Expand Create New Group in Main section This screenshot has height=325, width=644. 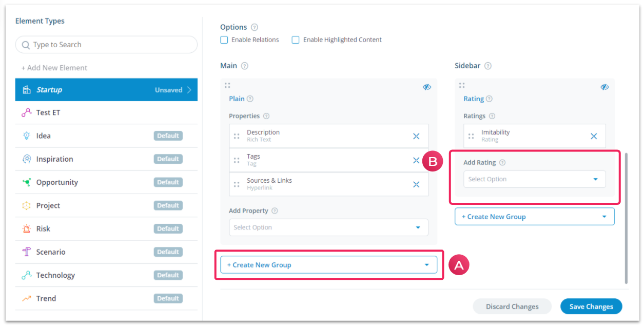click(328, 265)
